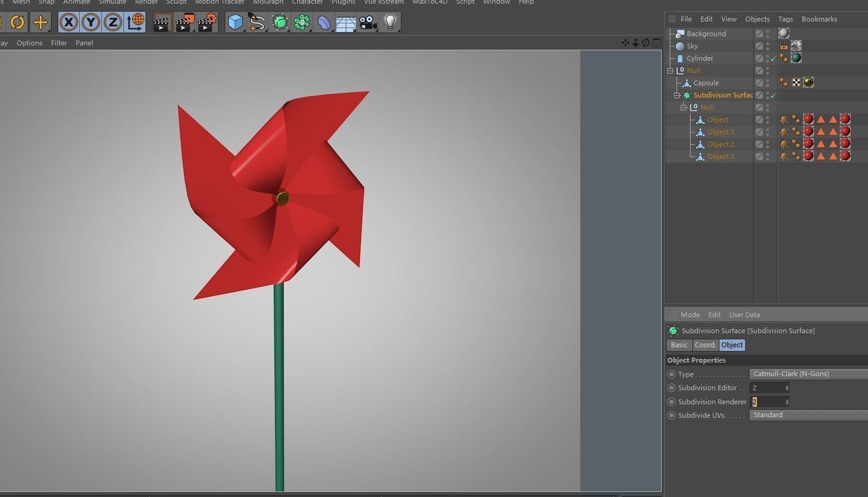Open the User Data menu

[744, 315]
